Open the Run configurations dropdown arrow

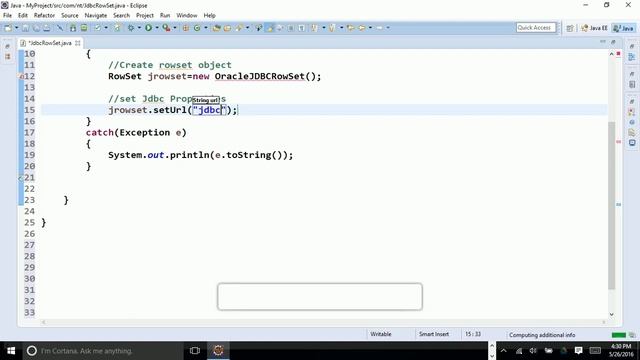pyautogui.click(x=157, y=28)
